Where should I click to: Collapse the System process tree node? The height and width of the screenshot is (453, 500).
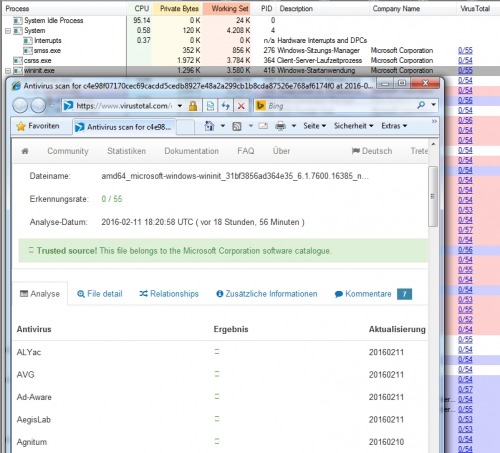coord(8,31)
